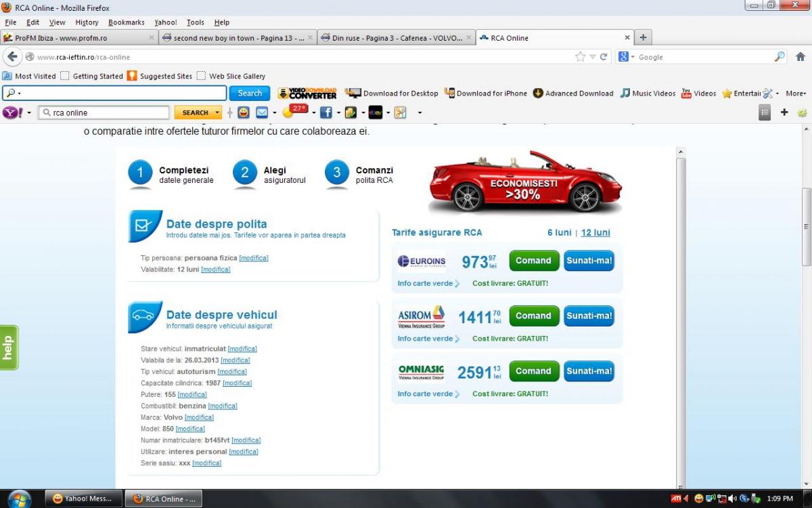The image size is (812, 508).
Task: Click the Yahoo! logo toolbar button
Action: click(12, 112)
